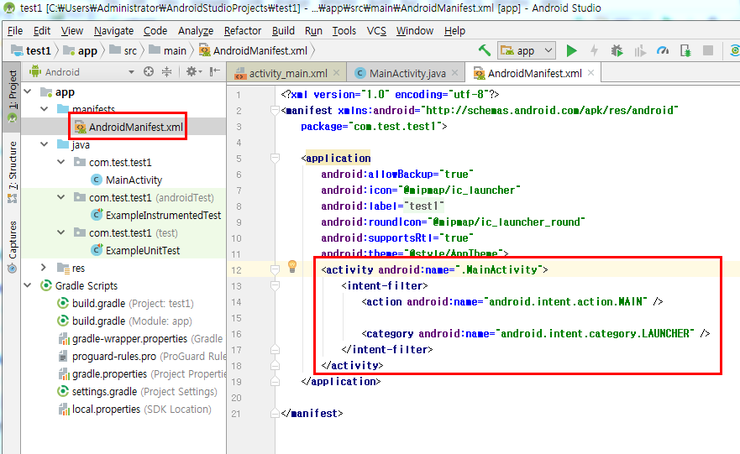740x454 pixels.
Task: Click the Apply Changes lightning icon
Action: coord(594,50)
